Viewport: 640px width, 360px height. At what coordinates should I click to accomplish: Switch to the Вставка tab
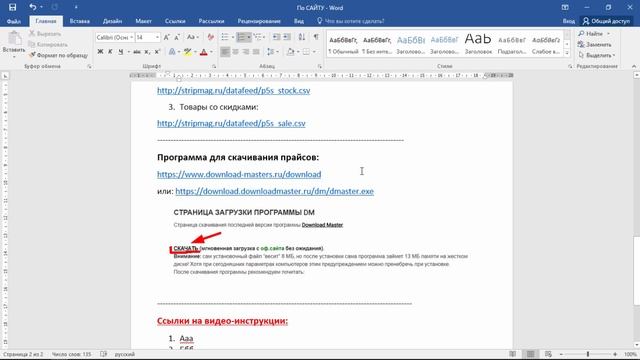(80, 21)
